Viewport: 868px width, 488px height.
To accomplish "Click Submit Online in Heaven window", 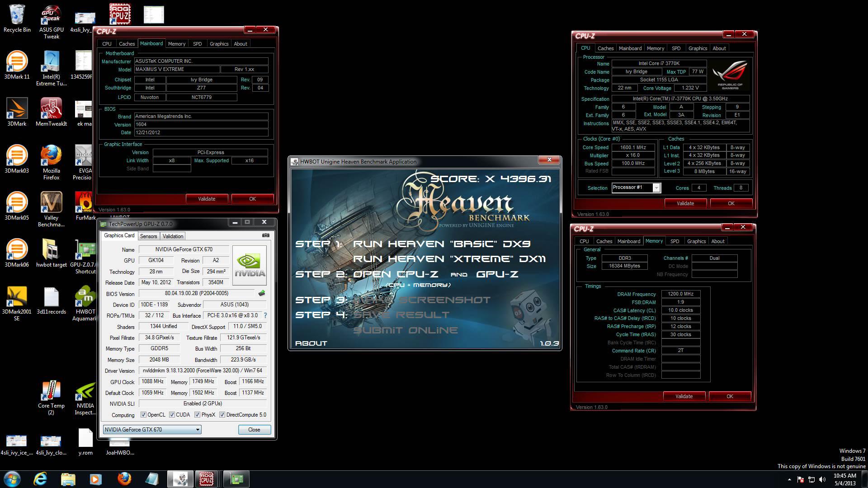I will coord(406,330).
